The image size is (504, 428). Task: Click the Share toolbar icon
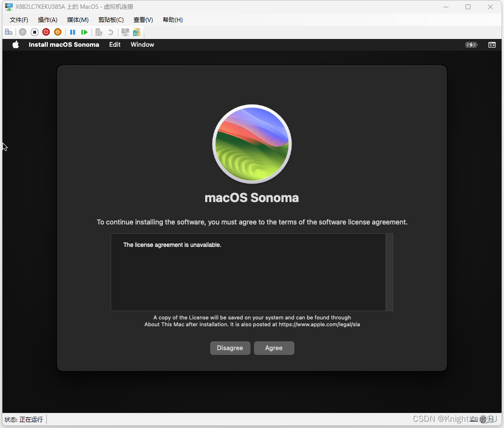(136, 32)
